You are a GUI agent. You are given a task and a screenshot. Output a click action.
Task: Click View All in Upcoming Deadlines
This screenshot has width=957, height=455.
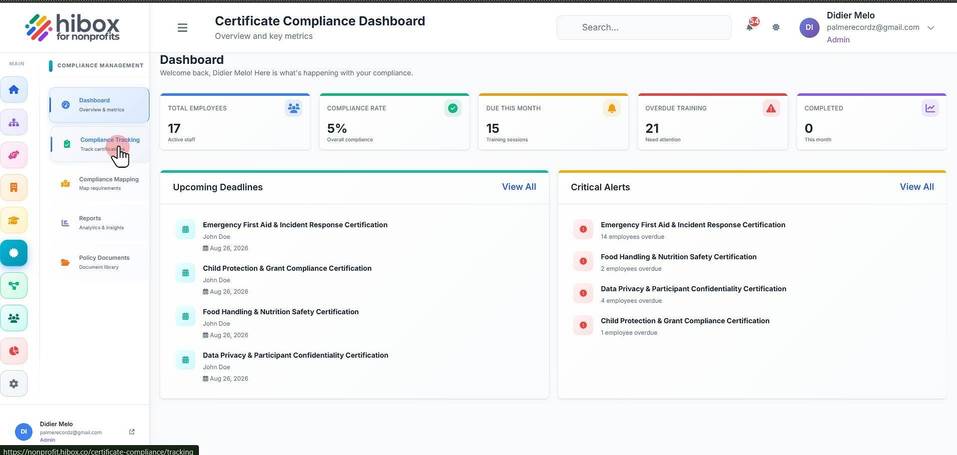click(519, 187)
